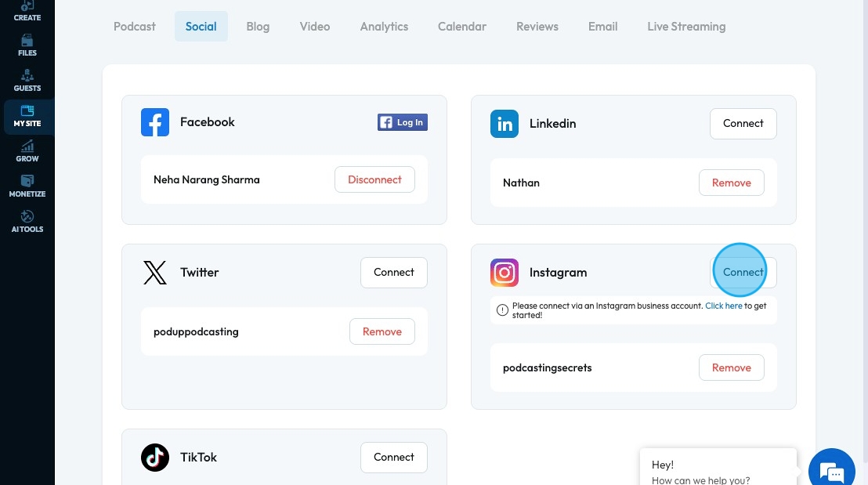868x485 pixels.
Task: Open the Live Streaming tab
Action: 686,27
